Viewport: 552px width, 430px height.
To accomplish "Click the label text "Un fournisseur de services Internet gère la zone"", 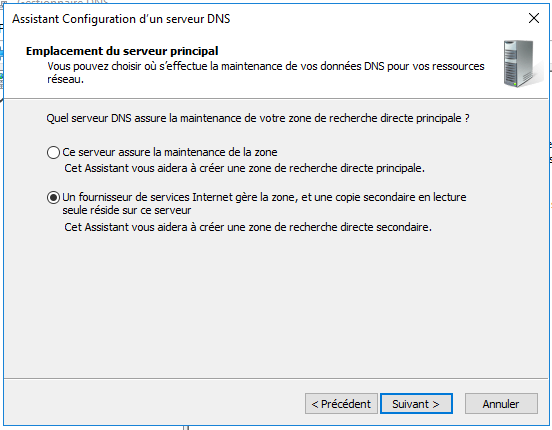I will pos(180,197).
